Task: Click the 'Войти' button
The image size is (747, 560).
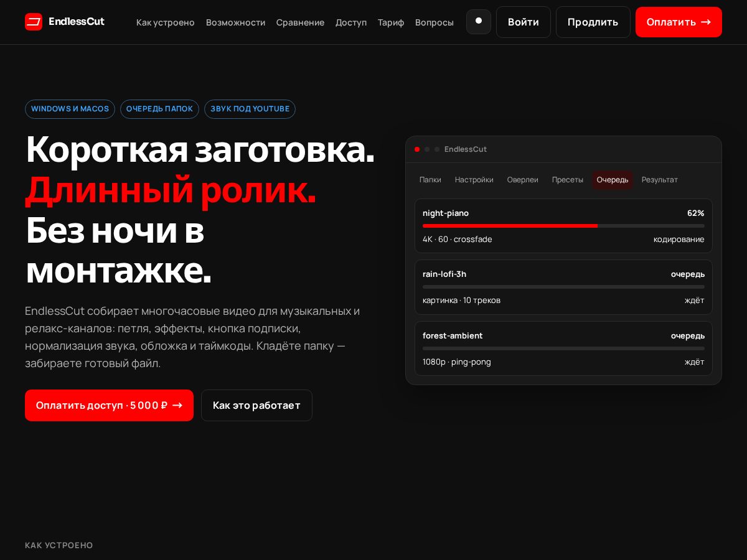Action: 524,22
